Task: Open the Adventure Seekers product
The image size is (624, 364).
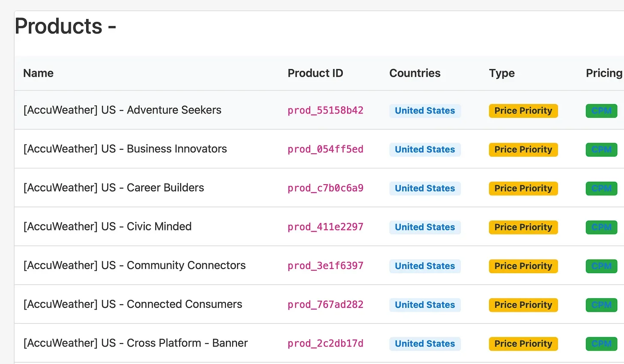Action: (122, 110)
